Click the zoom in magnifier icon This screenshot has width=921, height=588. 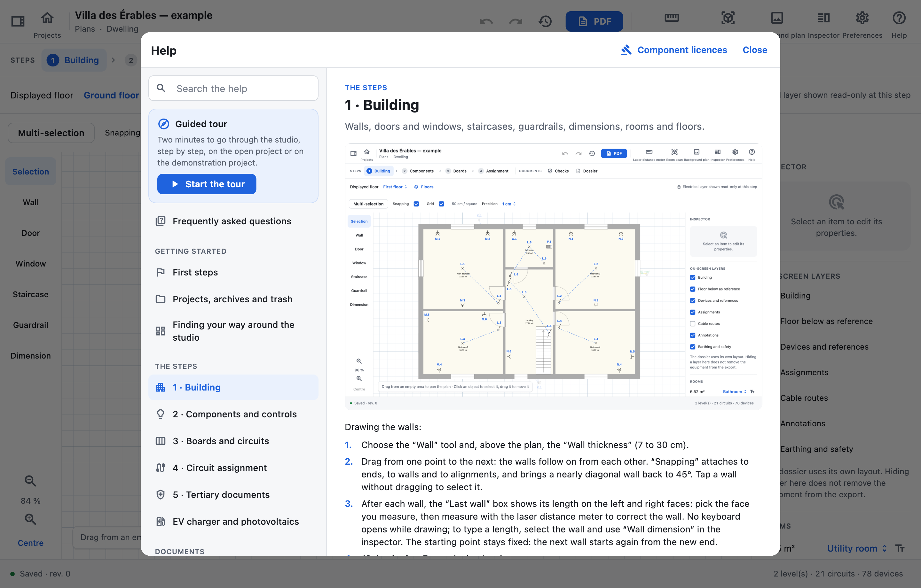click(30, 519)
